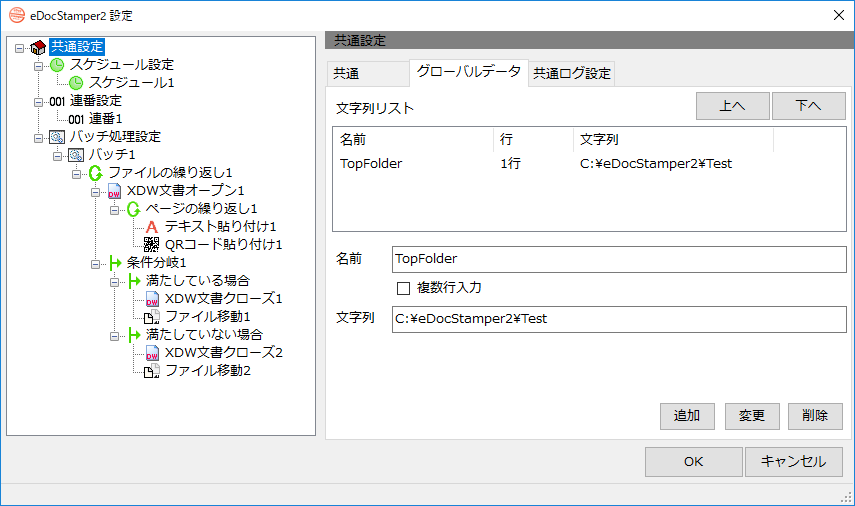This screenshot has height=506, width=855.
Task: Click the 追加 button
Action: click(687, 416)
